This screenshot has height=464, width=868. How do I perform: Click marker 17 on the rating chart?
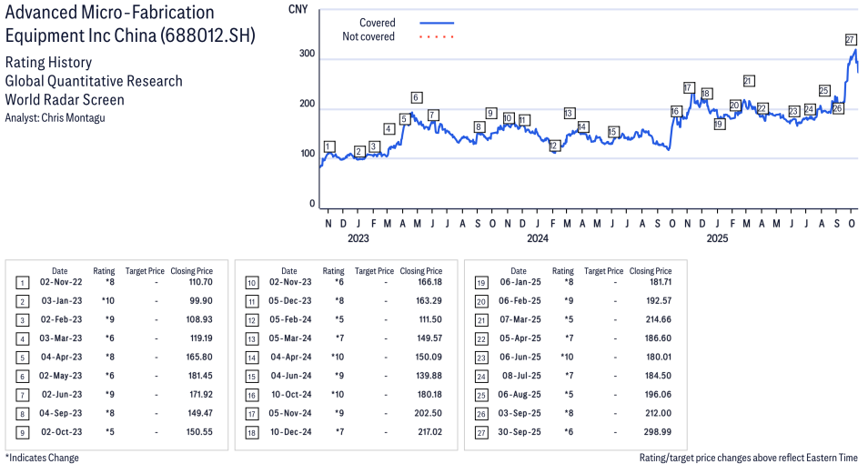point(689,87)
